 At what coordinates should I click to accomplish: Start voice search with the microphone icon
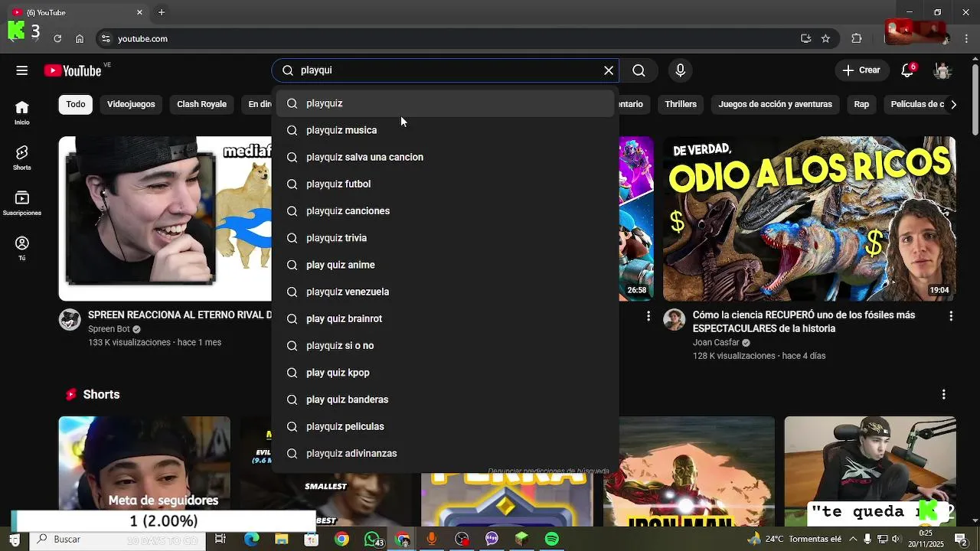(x=681, y=70)
